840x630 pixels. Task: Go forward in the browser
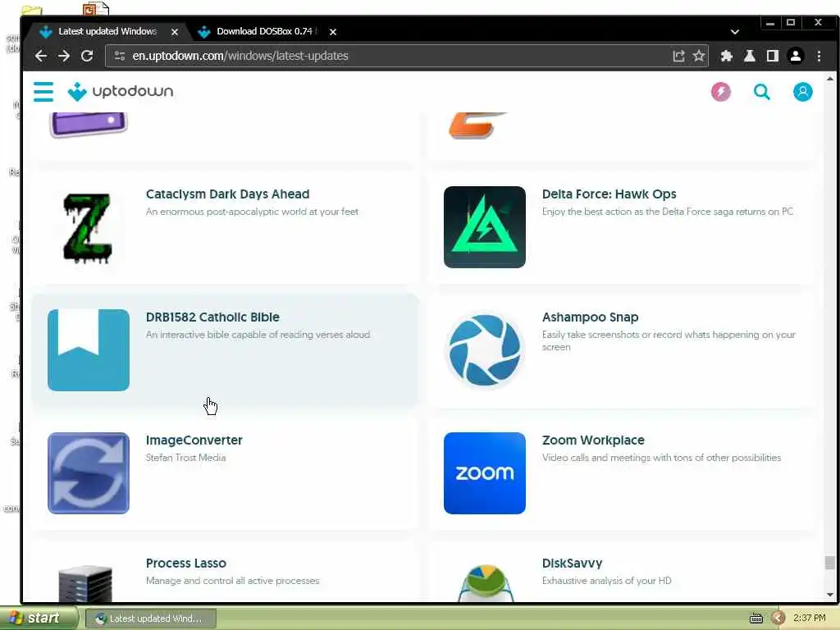64,56
